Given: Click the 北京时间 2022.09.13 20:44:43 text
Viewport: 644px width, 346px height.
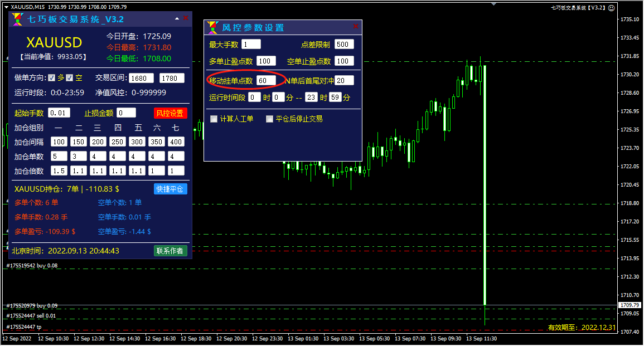Looking at the screenshot, I should [x=65, y=251].
